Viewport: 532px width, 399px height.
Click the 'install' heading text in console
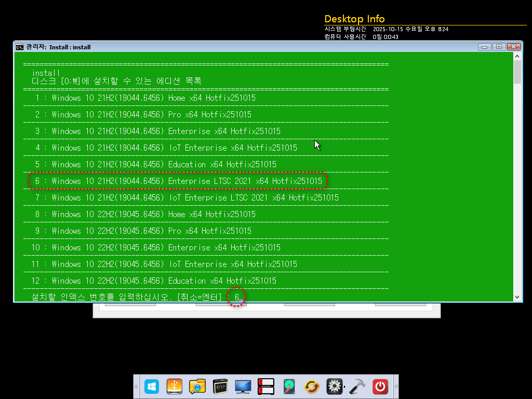46,73
